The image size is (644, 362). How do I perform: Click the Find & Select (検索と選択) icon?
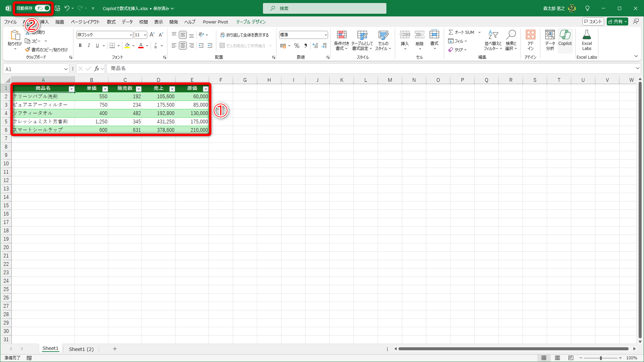click(511, 38)
